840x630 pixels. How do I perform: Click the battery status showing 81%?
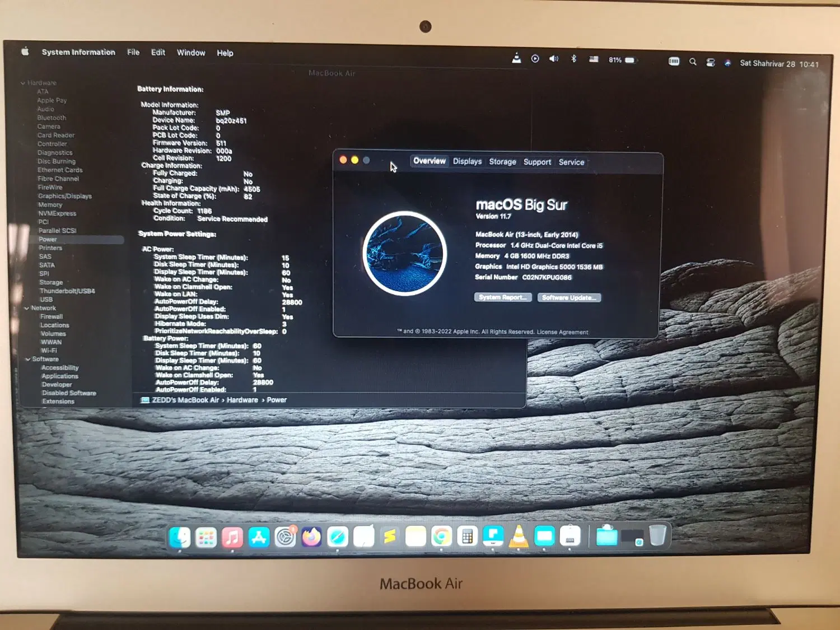coord(622,60)
